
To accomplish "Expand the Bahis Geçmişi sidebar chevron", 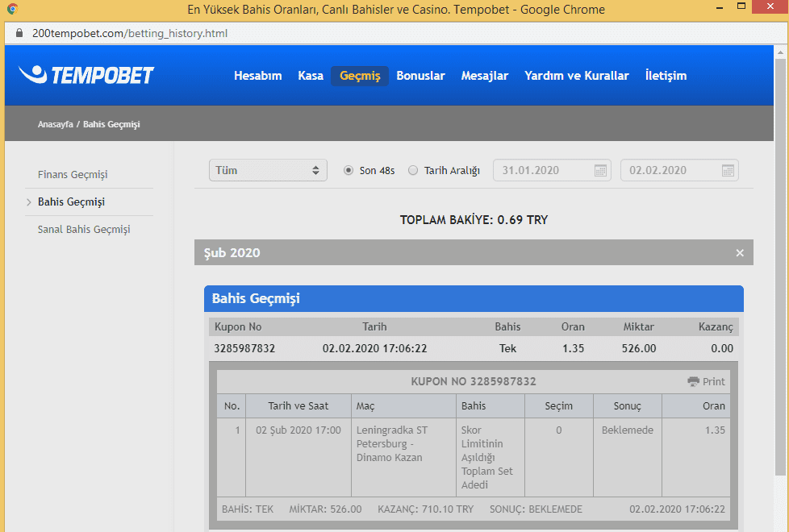I will pos(29,202).
